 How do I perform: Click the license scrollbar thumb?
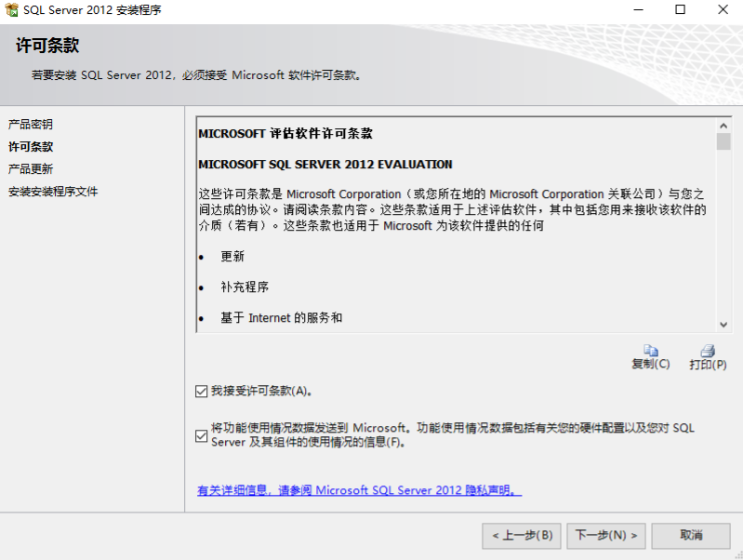tap(723, 141)
